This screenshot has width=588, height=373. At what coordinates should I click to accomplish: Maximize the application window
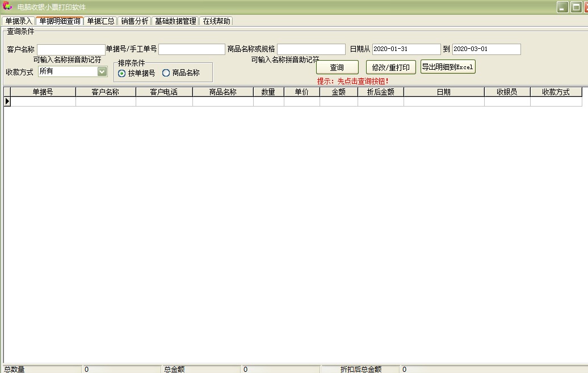click(576, 7)
